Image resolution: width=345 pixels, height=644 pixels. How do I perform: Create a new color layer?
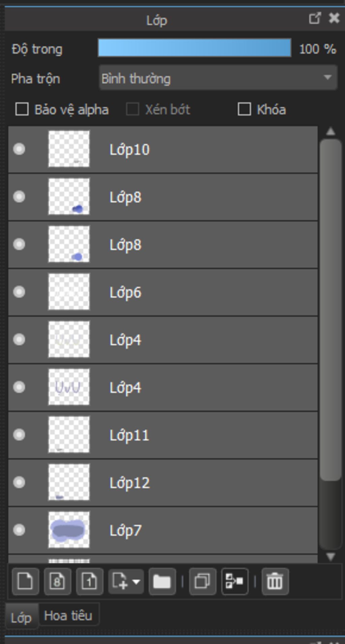pyautogui.click(x=25, y=581)
